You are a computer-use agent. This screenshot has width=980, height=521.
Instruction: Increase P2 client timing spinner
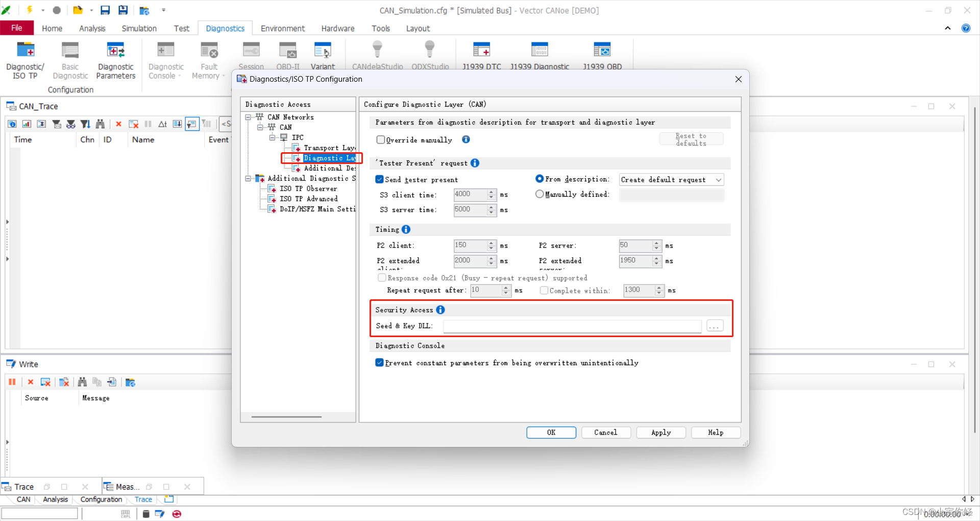point(491,243)
